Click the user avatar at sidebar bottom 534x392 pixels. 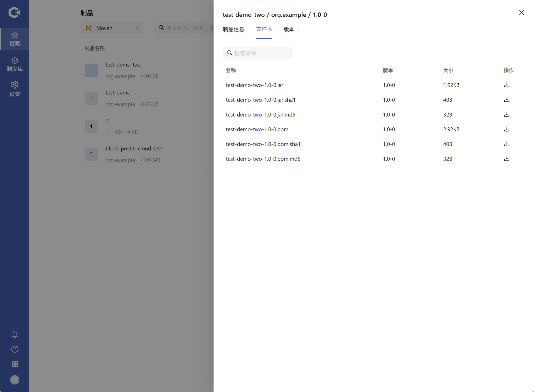(x=15, y=380)
